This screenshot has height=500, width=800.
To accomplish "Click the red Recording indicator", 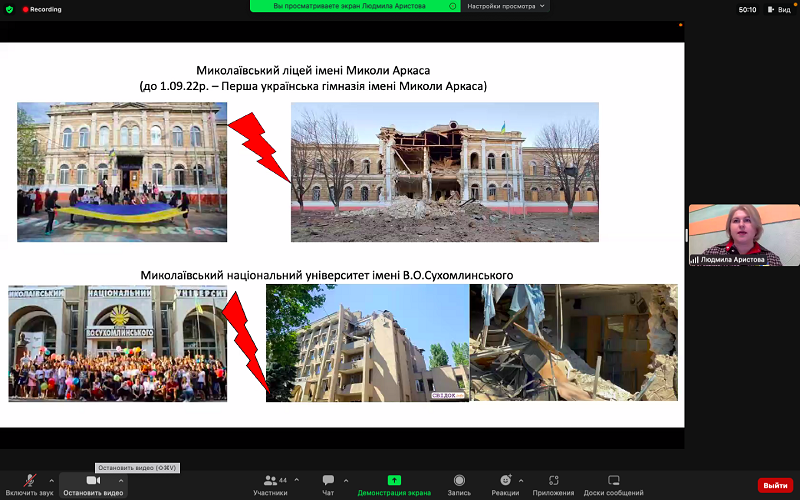I will pyautogui.click(x=42, y=9).
